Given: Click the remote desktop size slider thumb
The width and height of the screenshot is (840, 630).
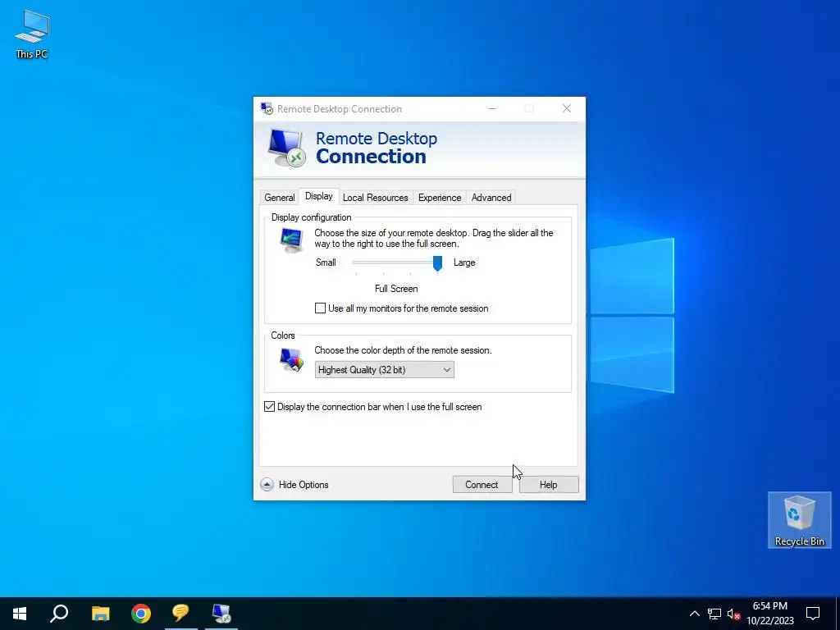Looking at the screenshot, I should click(x=438, y=263).
